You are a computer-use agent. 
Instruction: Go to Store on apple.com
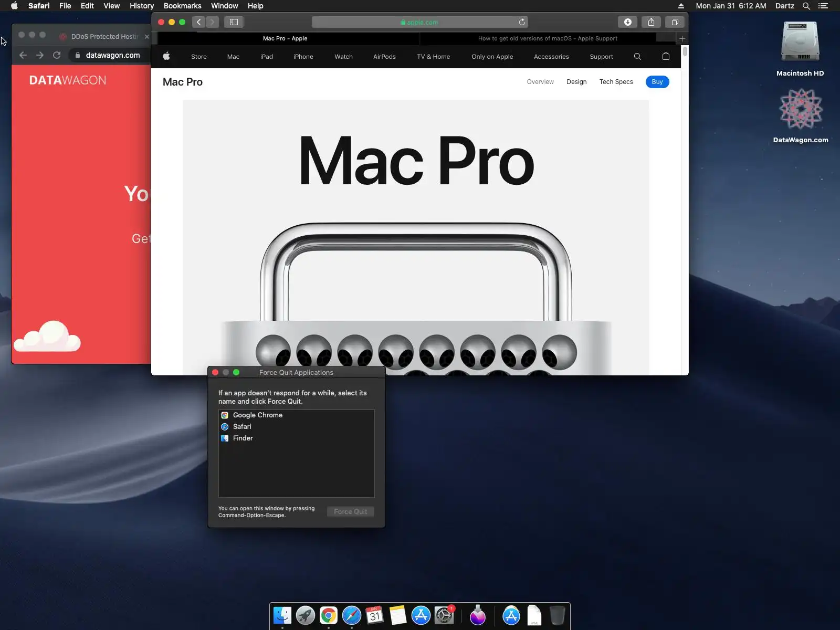199,57
